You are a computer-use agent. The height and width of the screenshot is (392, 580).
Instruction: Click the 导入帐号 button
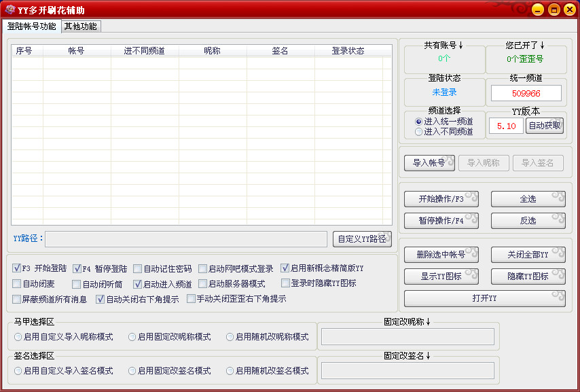click(x=429, y=163)
